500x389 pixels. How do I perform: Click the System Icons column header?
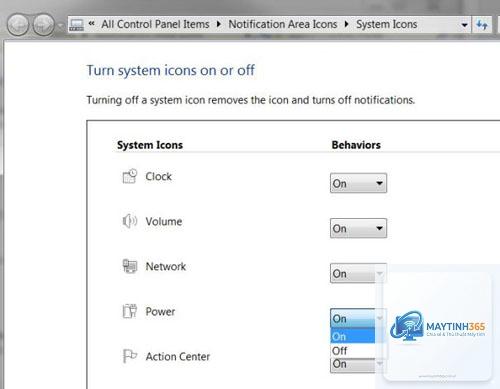[150, 145]
